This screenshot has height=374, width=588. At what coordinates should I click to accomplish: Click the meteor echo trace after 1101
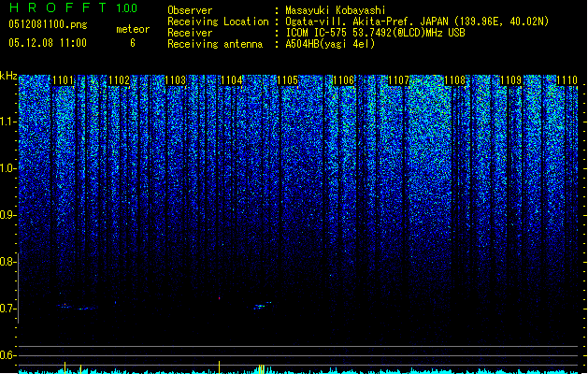pos(77,307)
